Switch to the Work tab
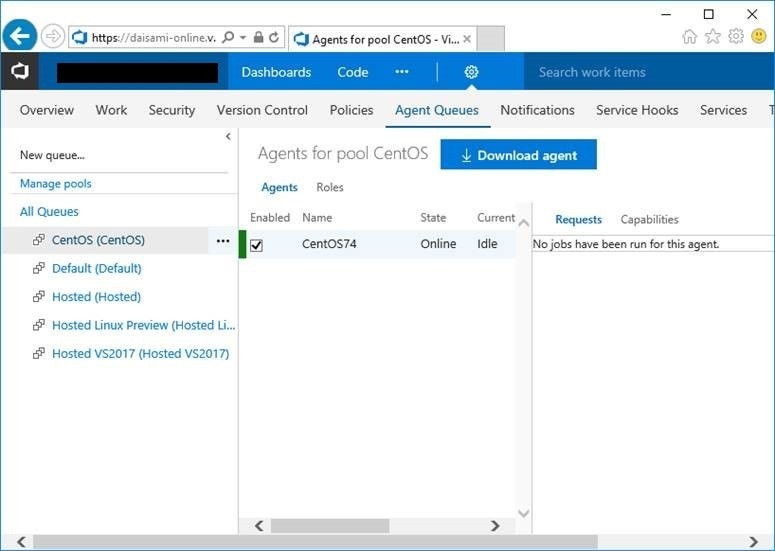Viewport: 775px width, 551px height. pos(111,110)
